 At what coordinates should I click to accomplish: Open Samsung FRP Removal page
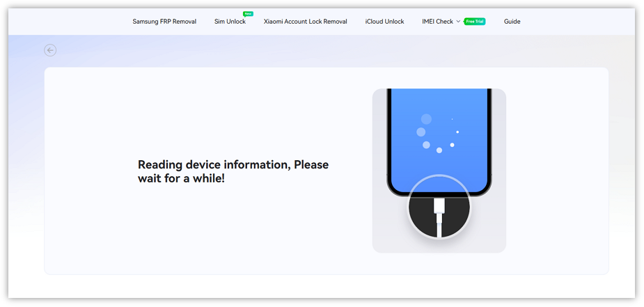(164, 22)
